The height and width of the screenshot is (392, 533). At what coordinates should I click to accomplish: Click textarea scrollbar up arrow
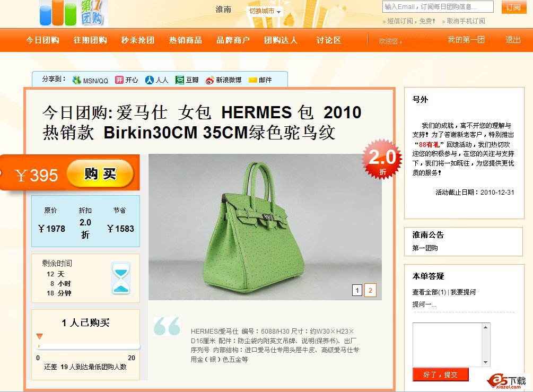486,327
